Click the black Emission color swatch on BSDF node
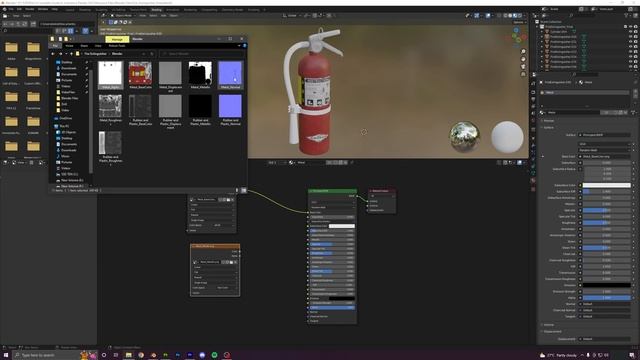Viewport: 640px width, 360px height. 342,298
